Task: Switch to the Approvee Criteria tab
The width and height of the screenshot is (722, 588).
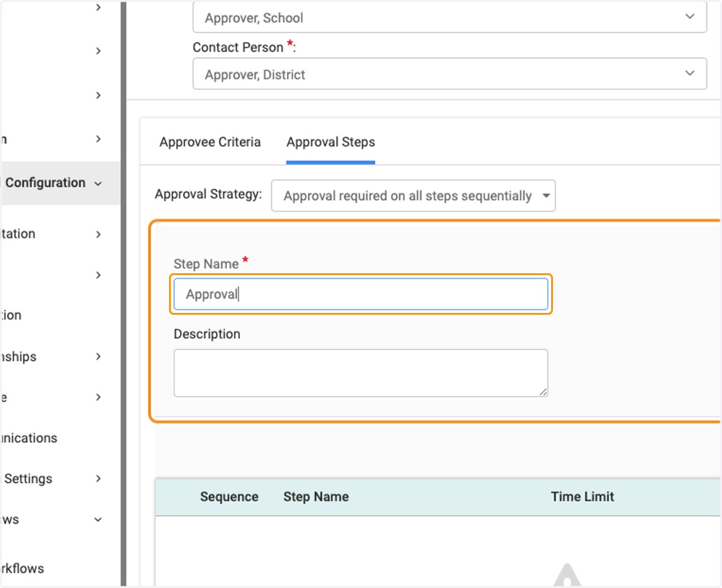Action: point(210,142)
